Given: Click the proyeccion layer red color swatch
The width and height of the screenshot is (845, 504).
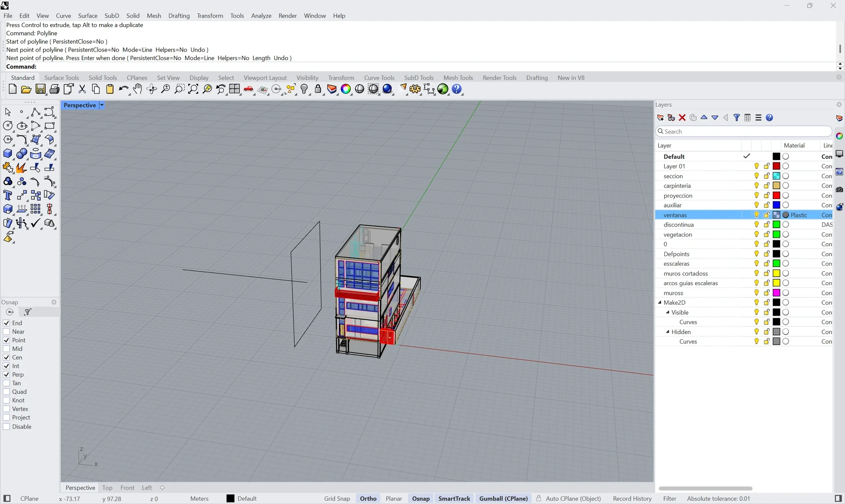Looking at the screenshot, I should point(777,196).
